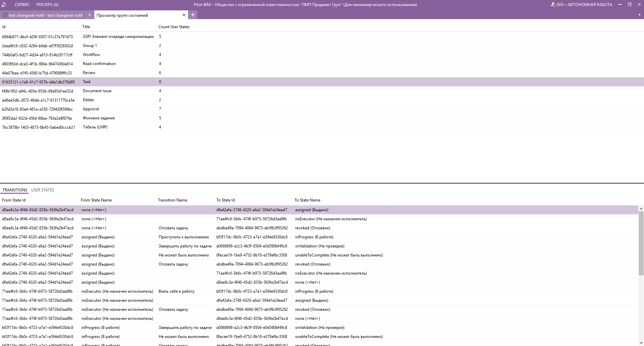Select the Workflow group row
The image size is (644, 346).
(x=91, y=55)
